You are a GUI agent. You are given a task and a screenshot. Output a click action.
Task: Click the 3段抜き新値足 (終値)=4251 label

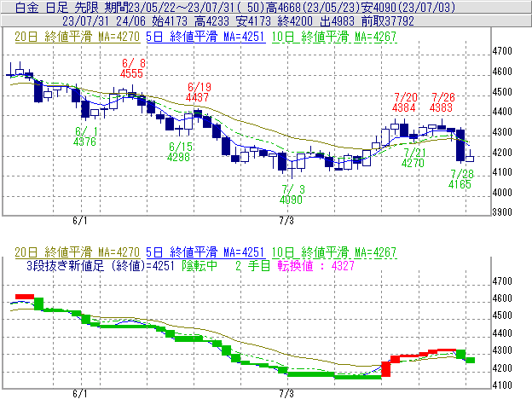coord(101,265)
